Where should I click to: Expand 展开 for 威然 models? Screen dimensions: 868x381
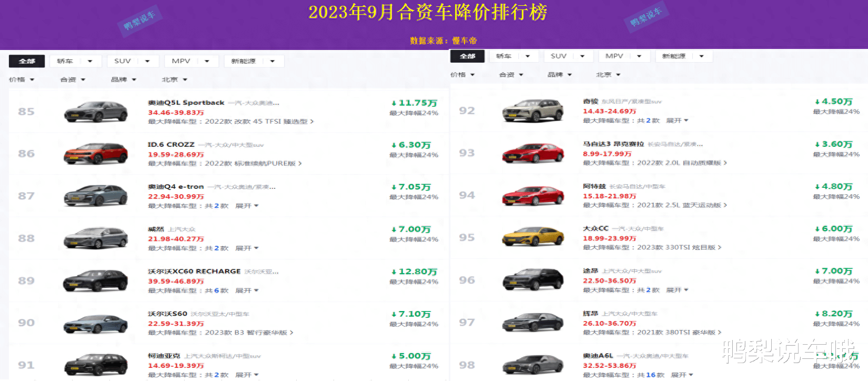click(247, 248)
